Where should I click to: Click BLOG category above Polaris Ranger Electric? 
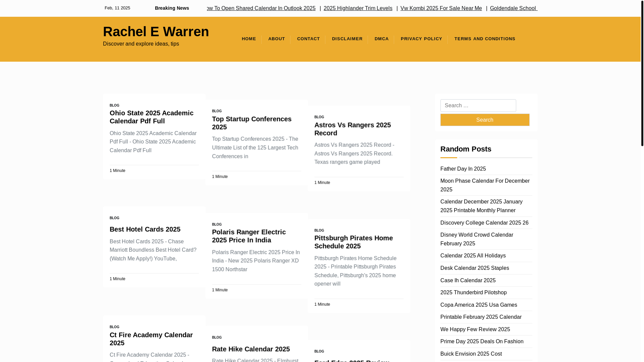217,224
